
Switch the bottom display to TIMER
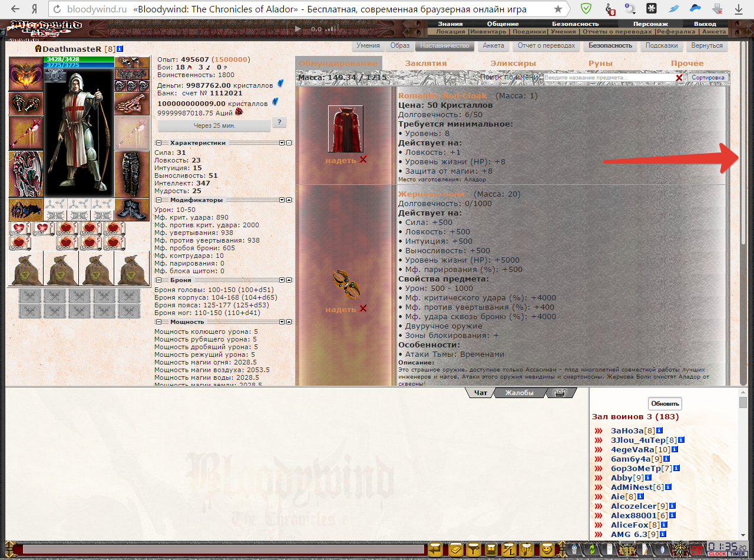[x=738, y=554]
